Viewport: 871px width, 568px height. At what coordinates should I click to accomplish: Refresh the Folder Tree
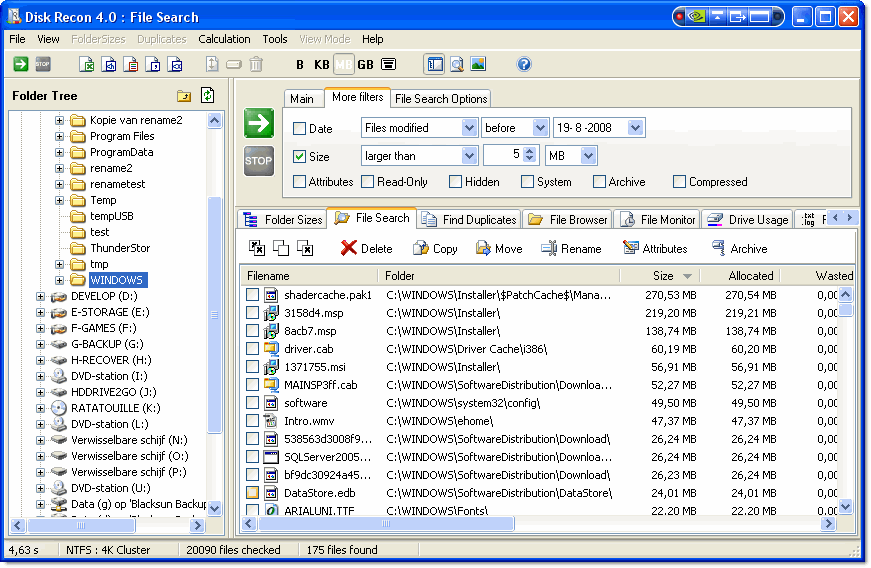pyautogui.click(x=207, y=95)
